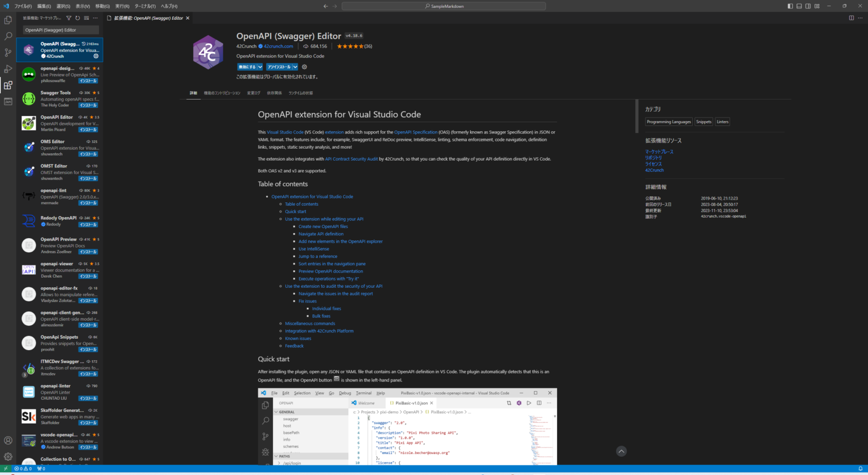Open the Search view in the activity bar
The width and height of the screenshot is (868, 475).
click(7, 35)
